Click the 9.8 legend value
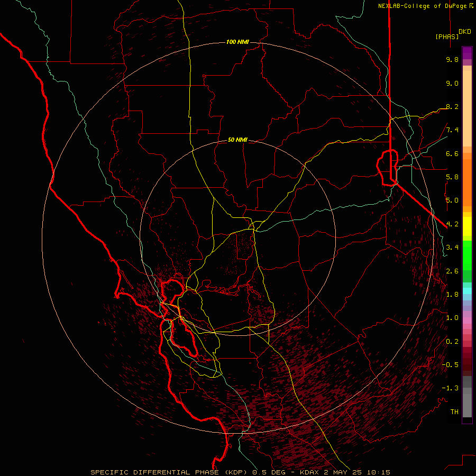 pos(452,59)
